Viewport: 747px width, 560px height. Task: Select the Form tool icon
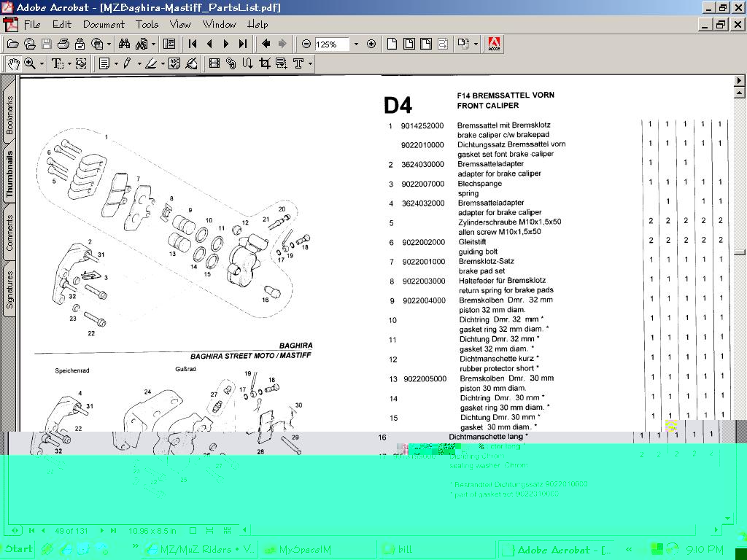pos(282,63)
